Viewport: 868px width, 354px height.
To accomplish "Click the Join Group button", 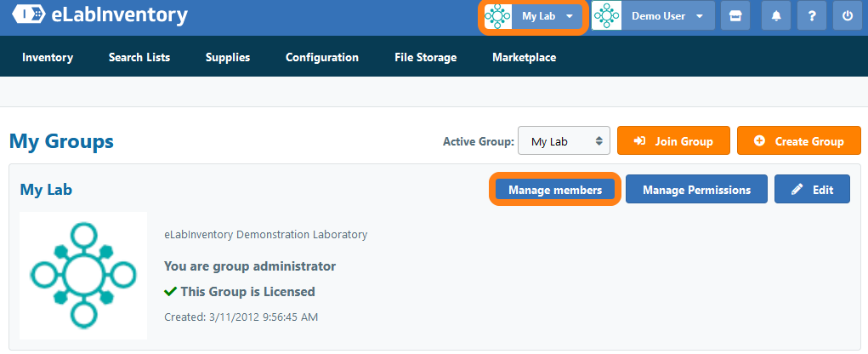I will pos(673,141).
